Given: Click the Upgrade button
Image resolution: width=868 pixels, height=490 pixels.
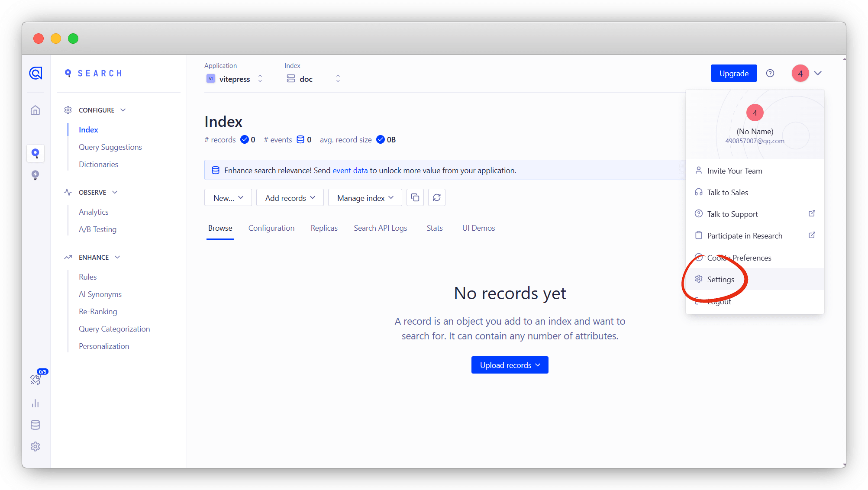Looking at the screenshot, I should point(733,73).
